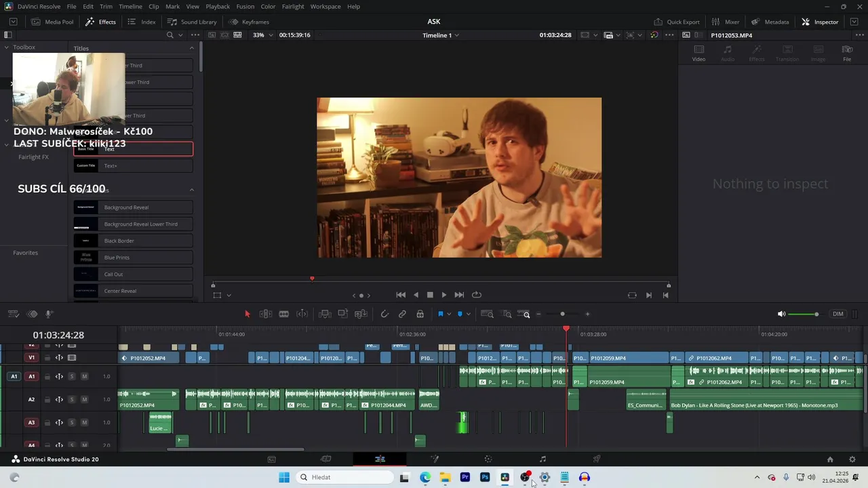
Task: Add a blue flag to the clip
Action: coord(440,314)
